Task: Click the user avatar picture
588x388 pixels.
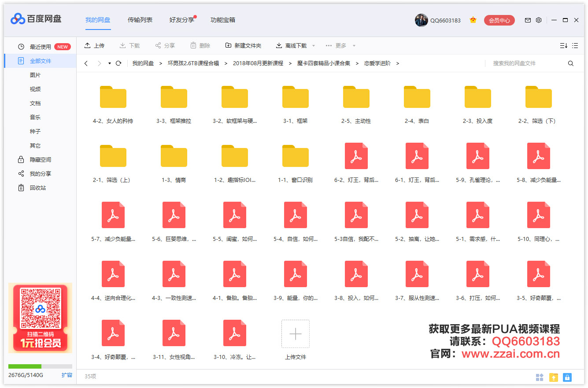Action: click(x=422, y=20)
